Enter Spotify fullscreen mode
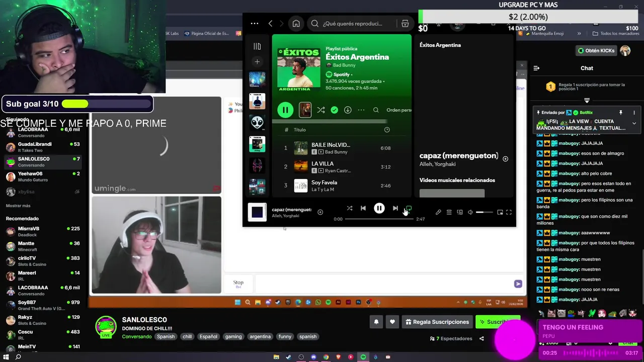The height and width of the screenshot is (362, 644). pyautogui.click(x=509, y=213)
